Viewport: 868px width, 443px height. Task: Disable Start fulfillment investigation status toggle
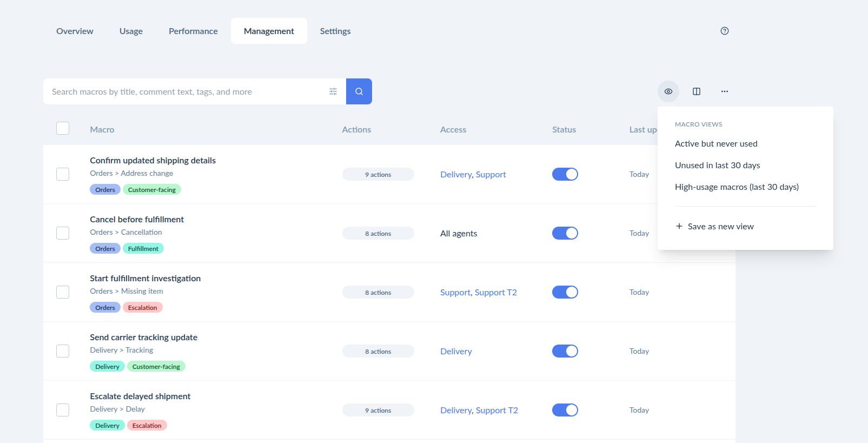(x=565, y=292)
